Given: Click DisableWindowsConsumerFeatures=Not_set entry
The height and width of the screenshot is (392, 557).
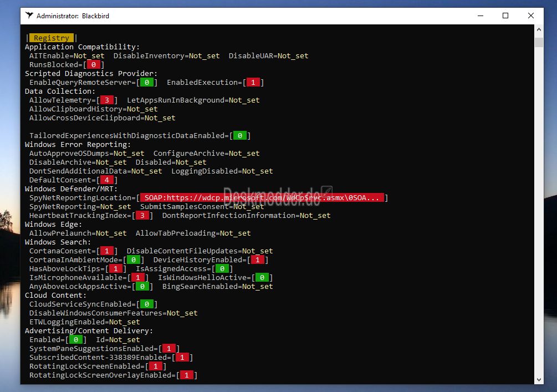Looking at the screenshot, I should pyautogui.click(x=113, y=313).
